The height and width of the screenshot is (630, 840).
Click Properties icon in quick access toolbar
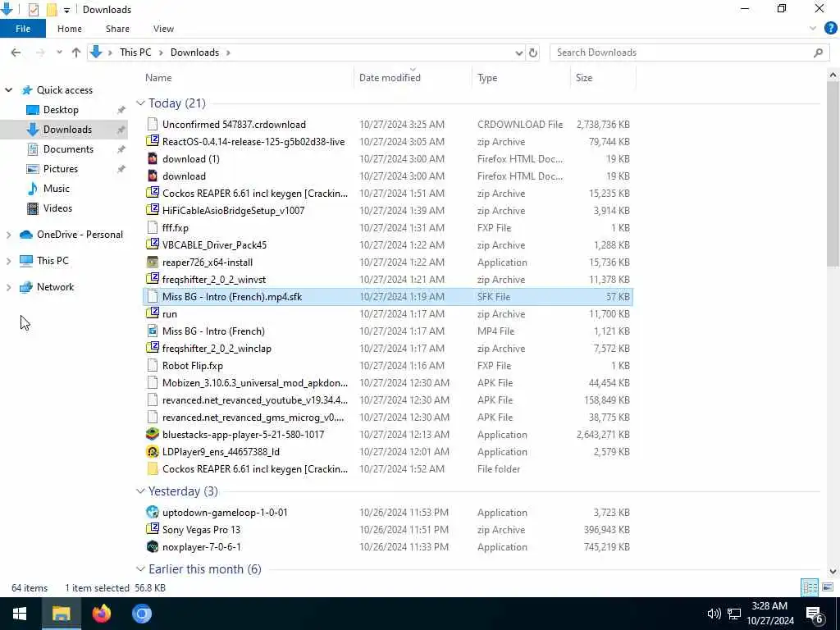tap(33, 10)
